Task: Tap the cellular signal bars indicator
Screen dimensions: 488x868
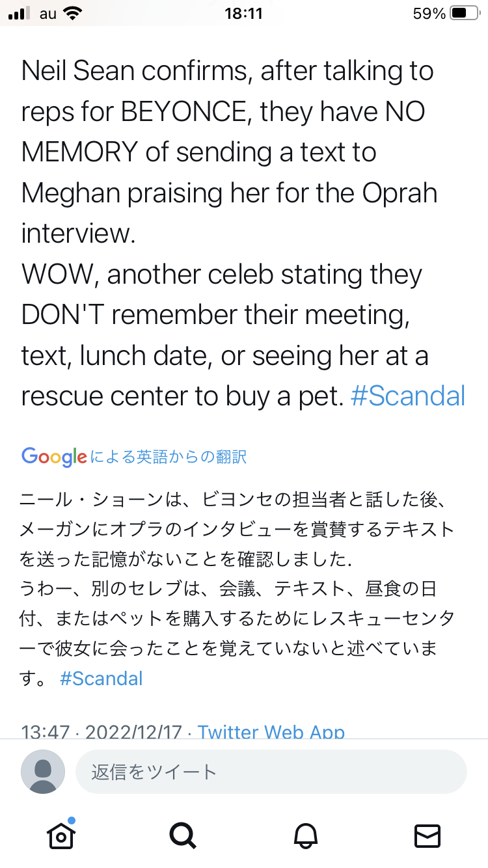Action: pyautogui.click(x=20, y=14)
